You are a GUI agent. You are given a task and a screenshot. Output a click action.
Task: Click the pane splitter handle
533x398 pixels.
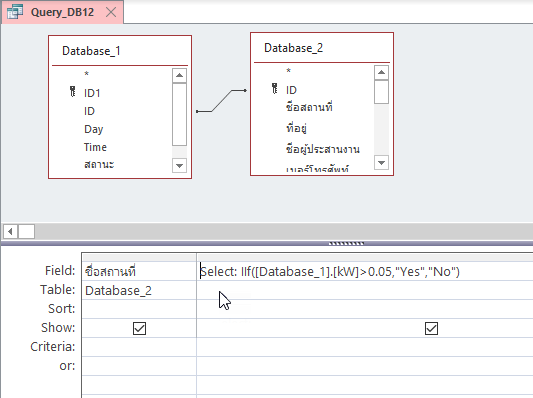pos(346,243)
